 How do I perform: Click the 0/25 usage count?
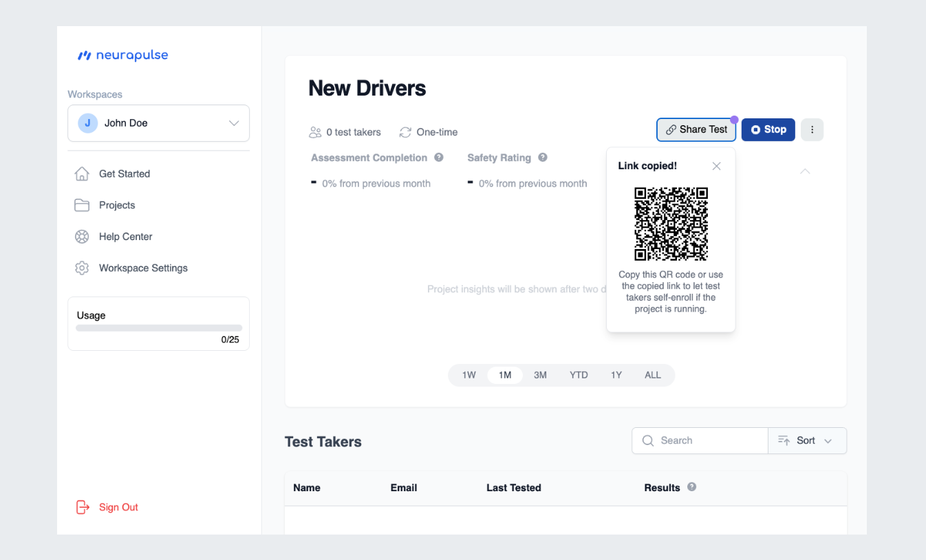(230, 340)
